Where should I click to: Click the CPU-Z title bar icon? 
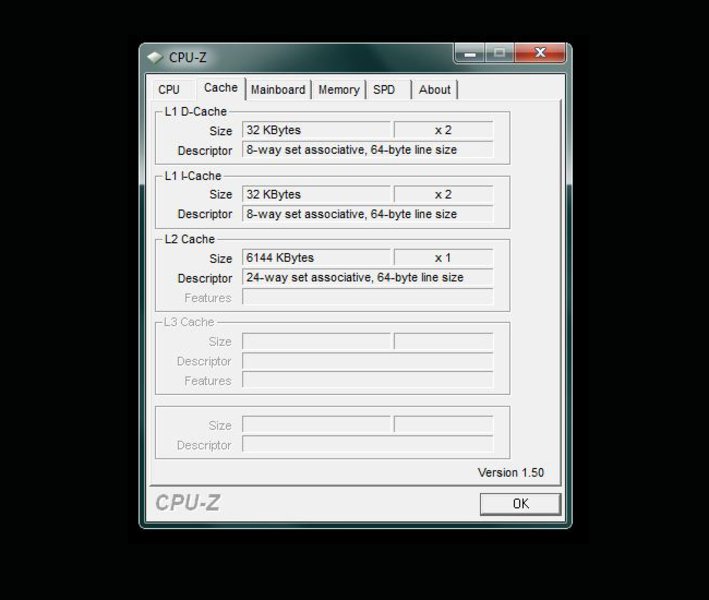coord(155,57)
